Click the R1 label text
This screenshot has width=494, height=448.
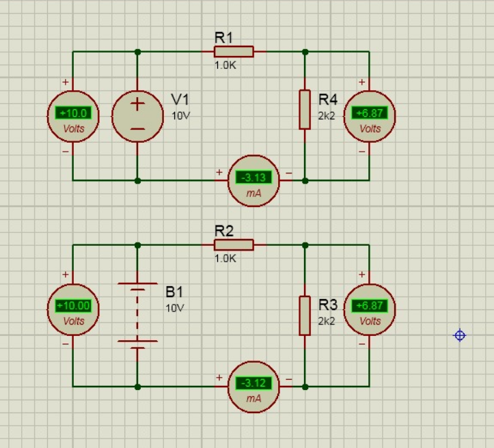[x=223, y=38]
